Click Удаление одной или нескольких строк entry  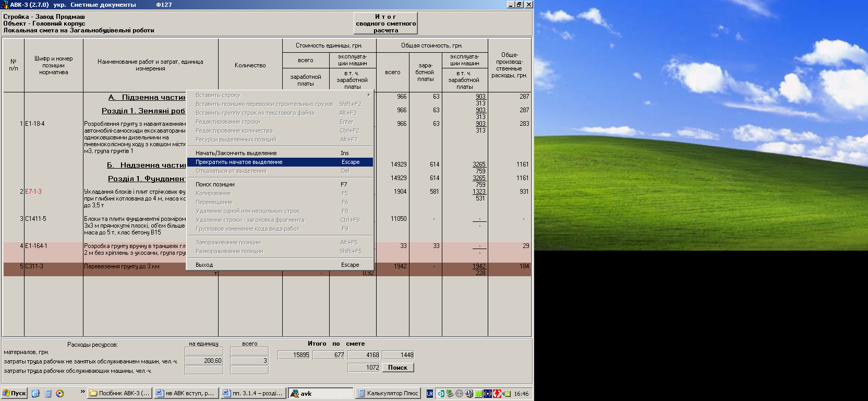pos(280,211)
